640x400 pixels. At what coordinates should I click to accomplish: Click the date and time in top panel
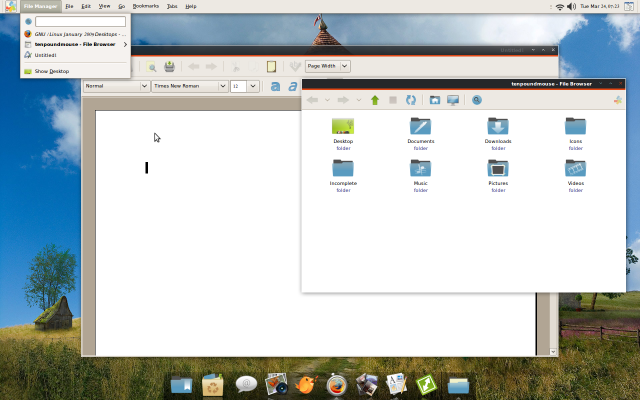tap(600, 6)
